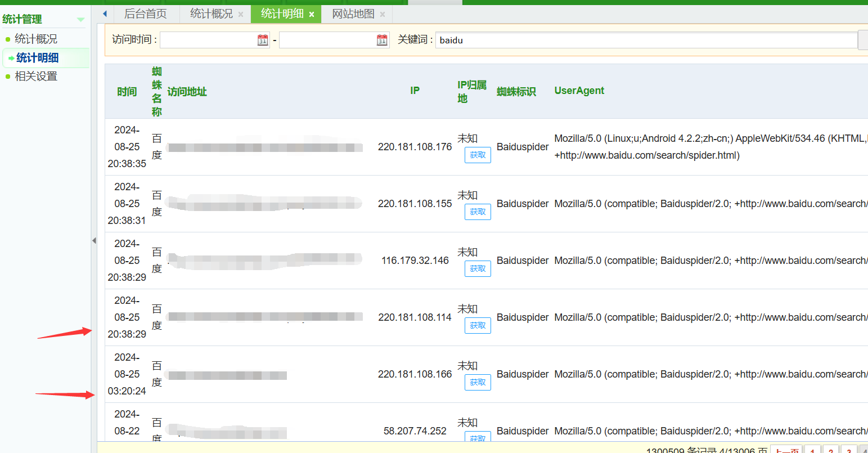Select IP cell 220.181.108.114
Screen dimensions: 868x453
pyautogui.click(x=415, y=317)
